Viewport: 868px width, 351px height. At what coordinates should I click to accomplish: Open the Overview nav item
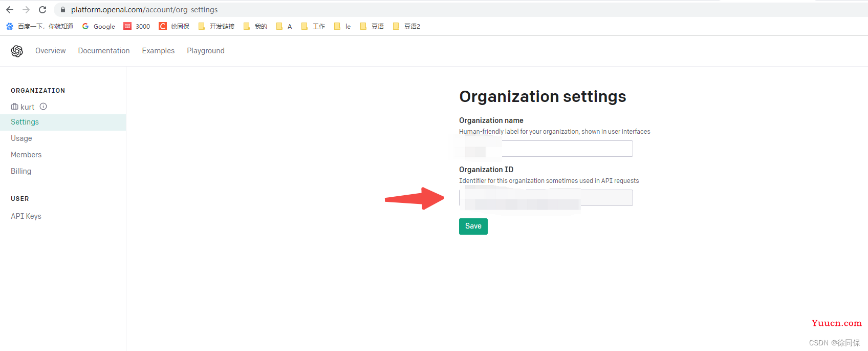pos(51,51)
